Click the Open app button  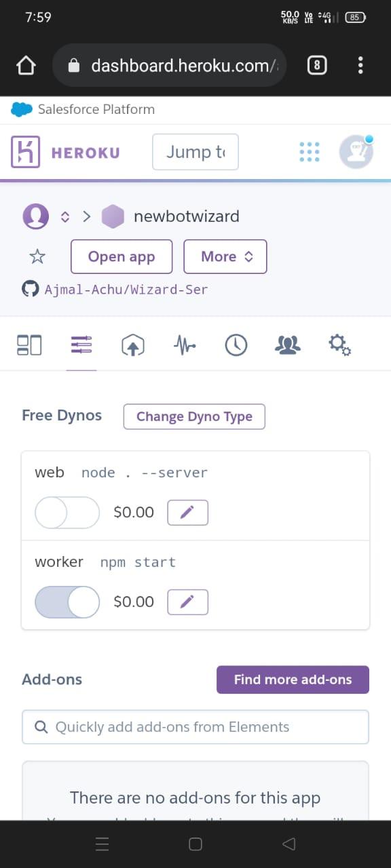(121, 256)
